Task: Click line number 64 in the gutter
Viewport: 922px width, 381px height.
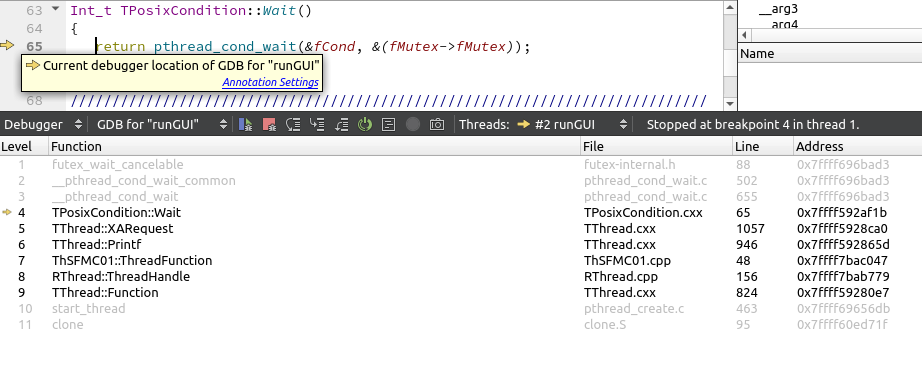Action: tap(35, 28)
